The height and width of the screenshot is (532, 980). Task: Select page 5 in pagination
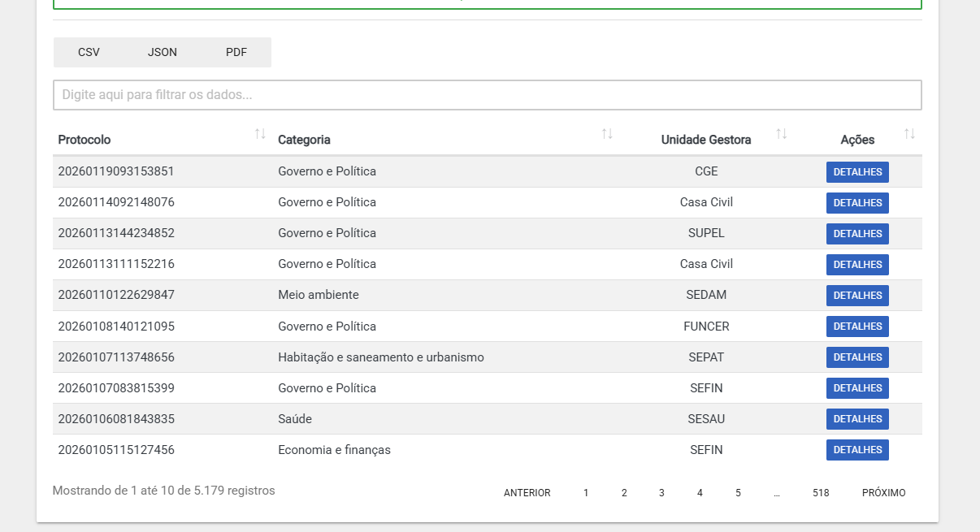[738, 493]
